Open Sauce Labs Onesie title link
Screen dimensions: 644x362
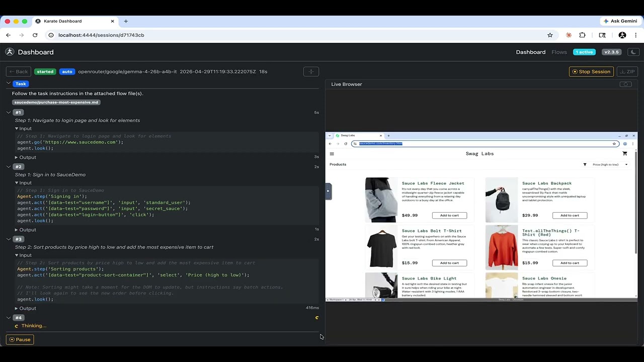[544, 278]
